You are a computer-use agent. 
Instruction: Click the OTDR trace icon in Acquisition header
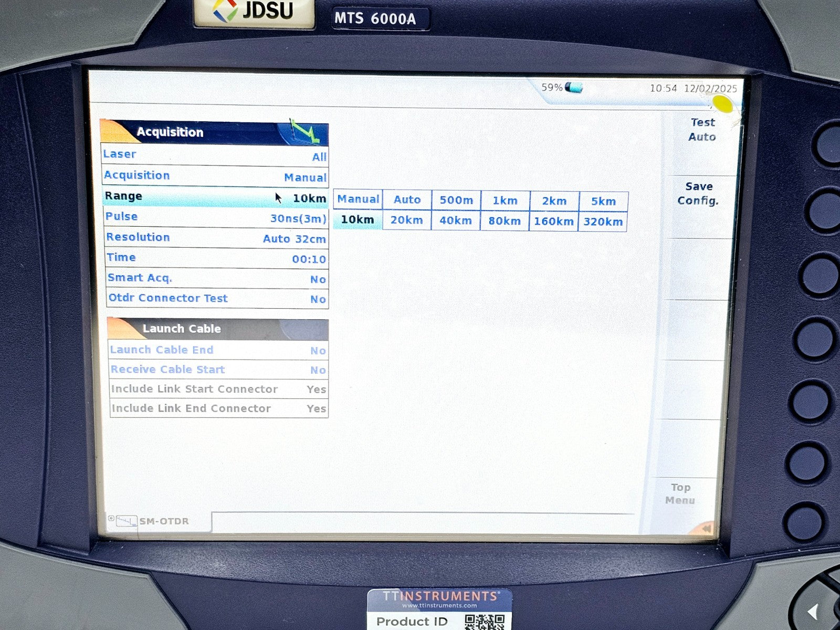306,132
